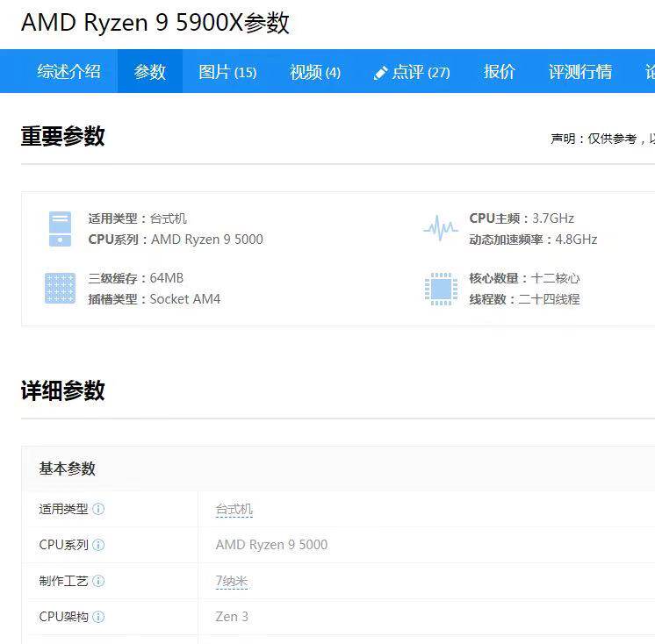Click the 三级缓存：64MB text

point(136,278)
